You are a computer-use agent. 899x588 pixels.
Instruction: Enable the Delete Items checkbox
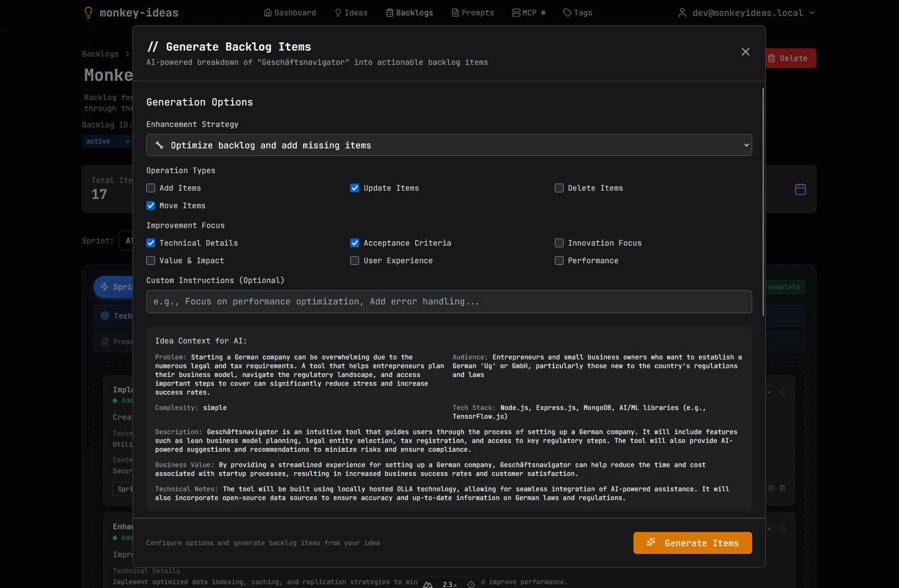coord(559,188)
